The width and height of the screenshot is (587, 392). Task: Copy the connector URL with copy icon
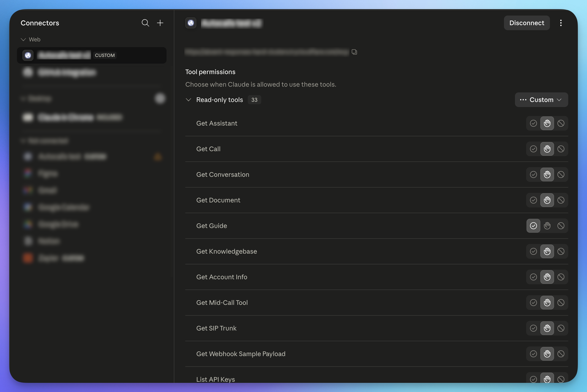pyautogui.click(x=354, y=52)
